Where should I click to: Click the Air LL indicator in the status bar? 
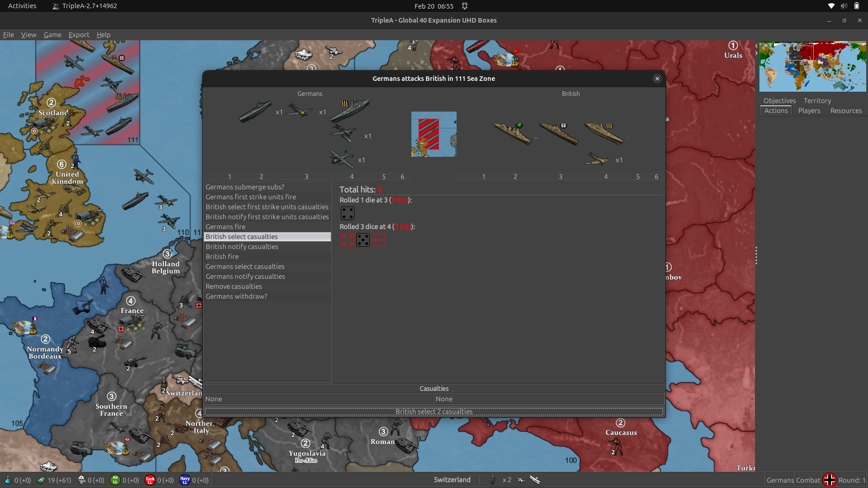pyautogui.click(x=115, y=480)
